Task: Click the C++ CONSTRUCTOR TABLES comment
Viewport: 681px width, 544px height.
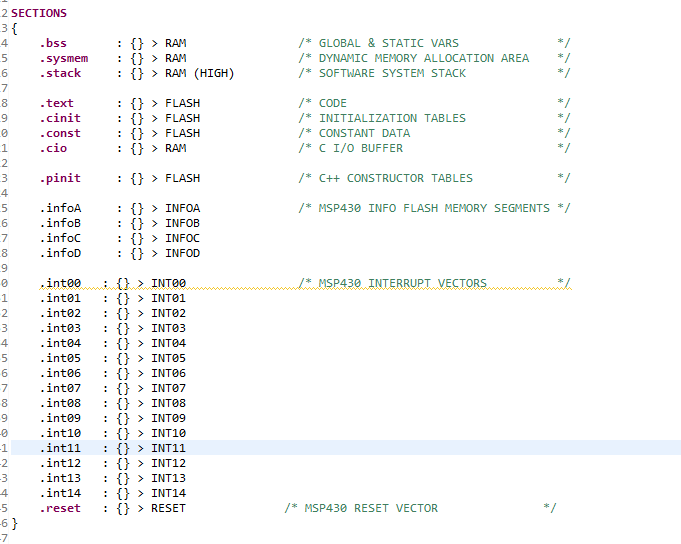Action: pyautogui.click(x=396, y=178)
